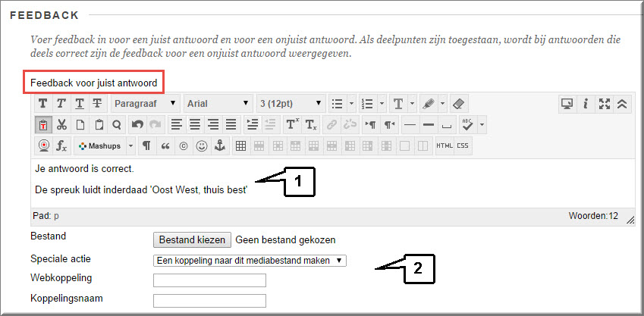Apply italic formatting in the editor toolbar
Image resolution: width=644 pixels, height=316 pixels.
[x=61, y=104]
